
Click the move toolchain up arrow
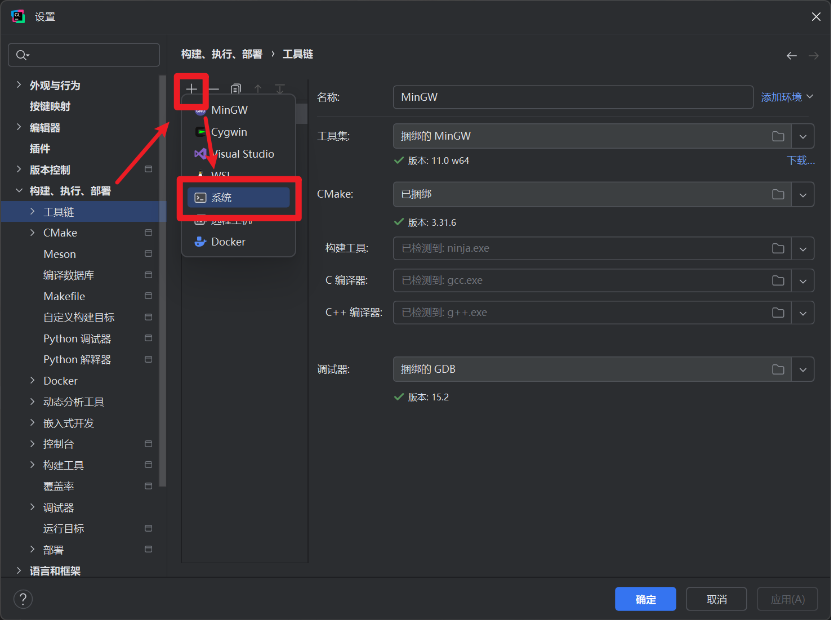258,89
